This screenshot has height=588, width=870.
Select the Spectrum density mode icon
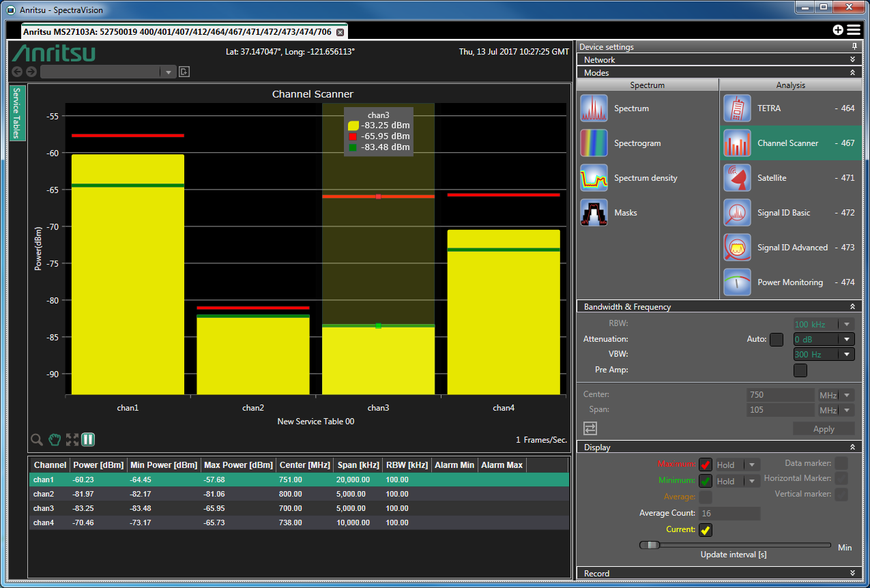click(x=594, y=178)
